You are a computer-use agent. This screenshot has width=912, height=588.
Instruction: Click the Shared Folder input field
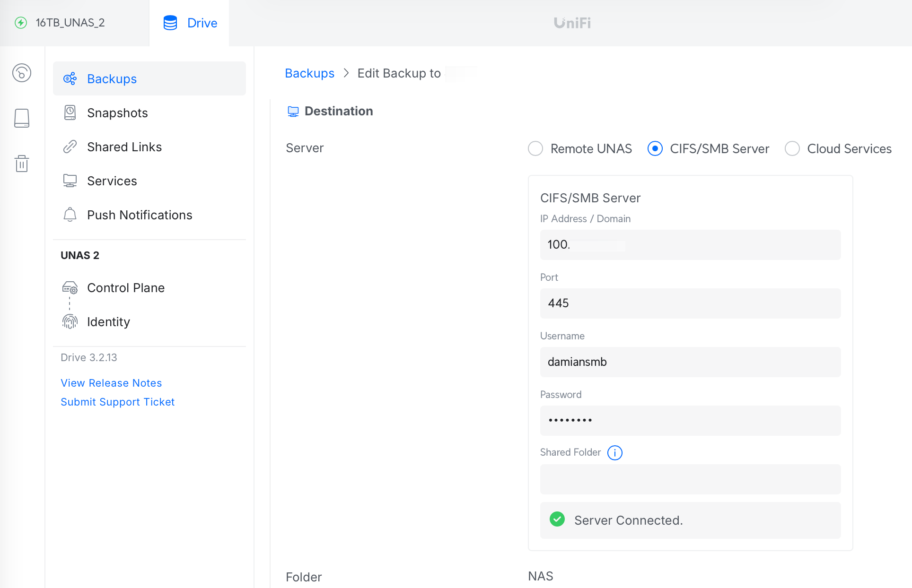coord(690,479)
